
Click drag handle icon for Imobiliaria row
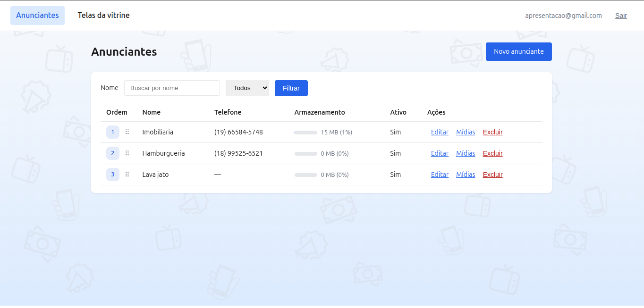pos(127,132)
